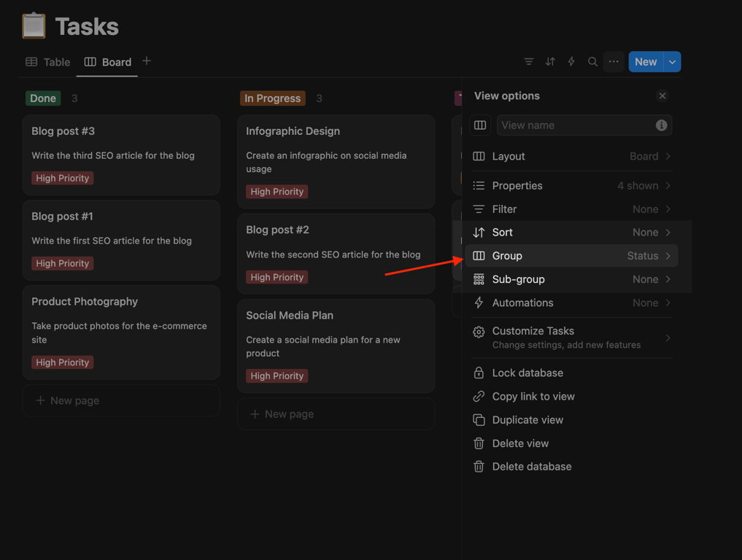
Task: Open the Infographic Design card
Action: pyautogui.click(x=293, y=131)
